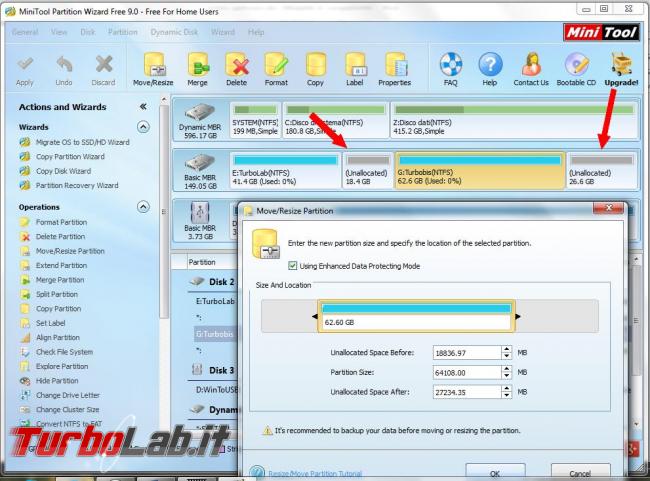Choose Align Partition operation

tap(58, 338)
